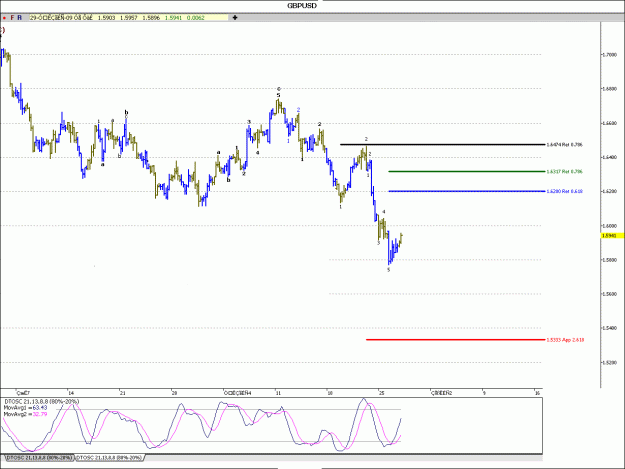Select the blue 1.6200 Ret 0.618 line label

click(x=564, y=191)
